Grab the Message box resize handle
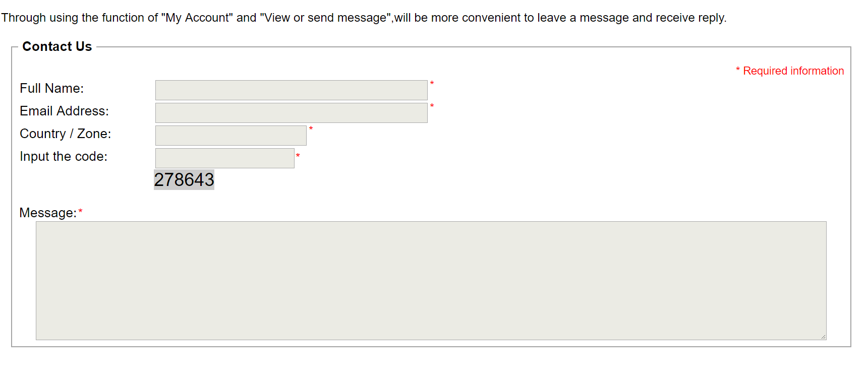Screen dimensions: 868x382 (x=823, y=337)
